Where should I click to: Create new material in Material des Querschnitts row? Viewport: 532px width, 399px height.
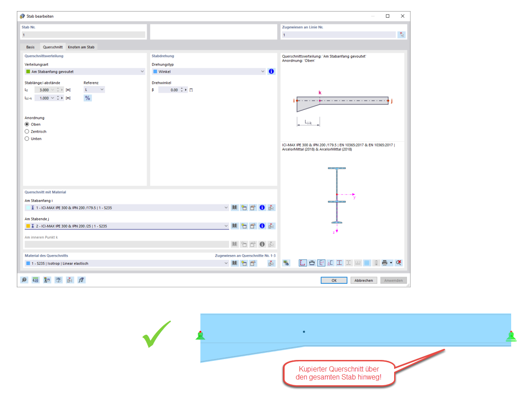point(244,263)
